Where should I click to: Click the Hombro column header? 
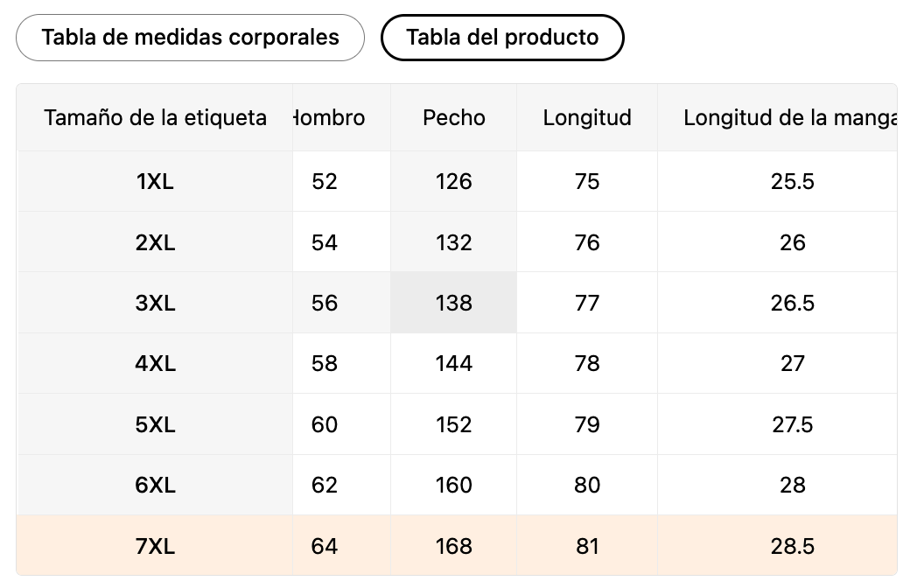330,117
